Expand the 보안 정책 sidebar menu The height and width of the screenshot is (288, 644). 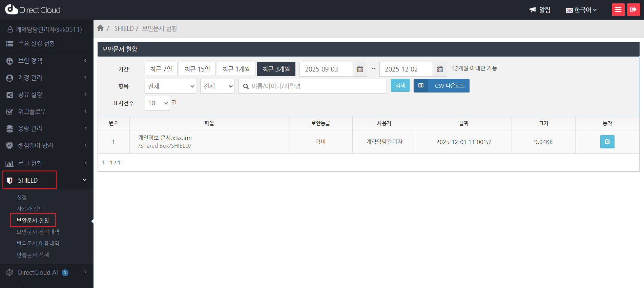47,61
